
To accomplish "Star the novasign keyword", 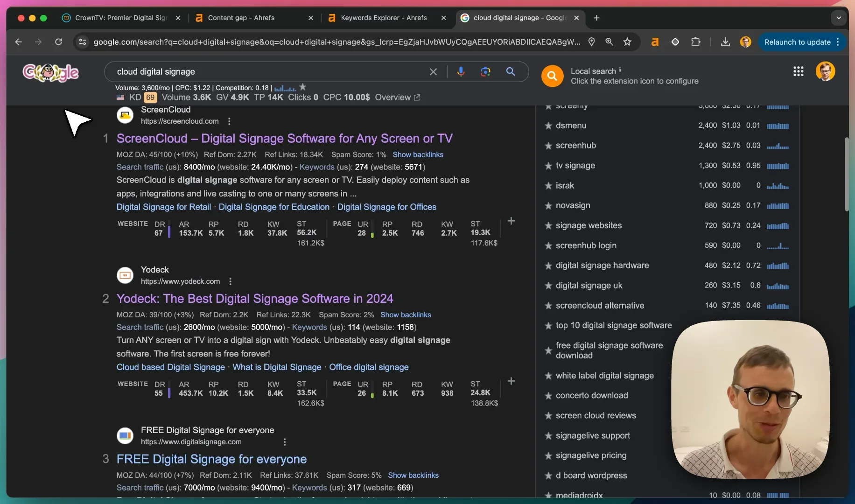I will coord(548,206).
